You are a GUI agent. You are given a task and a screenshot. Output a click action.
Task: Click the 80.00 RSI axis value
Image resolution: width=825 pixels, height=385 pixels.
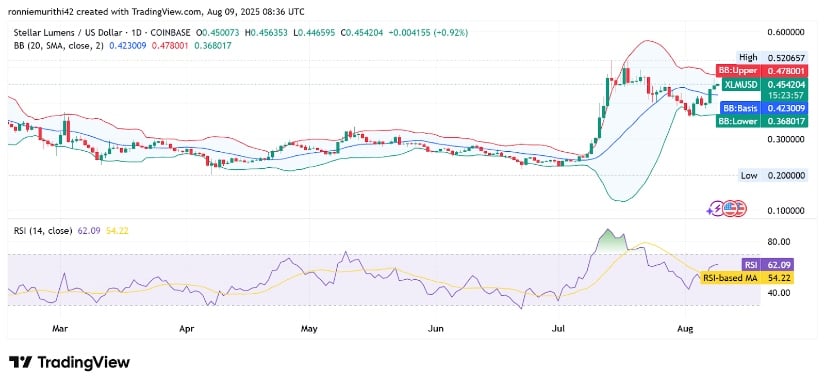[779, 242]
